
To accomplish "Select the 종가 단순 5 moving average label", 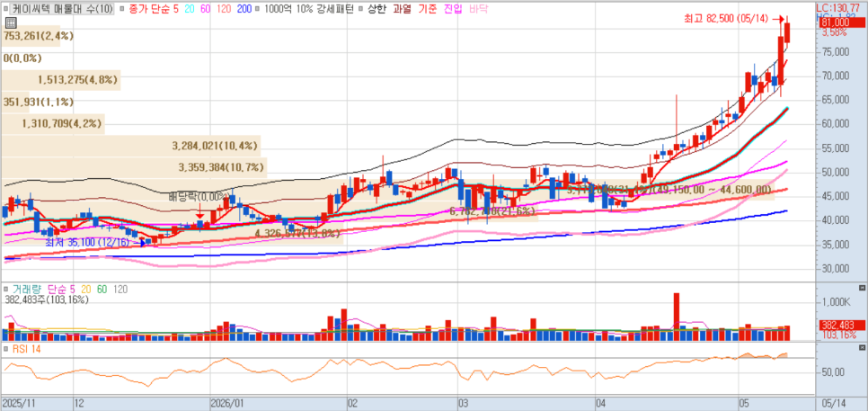I will pos(153,9).
